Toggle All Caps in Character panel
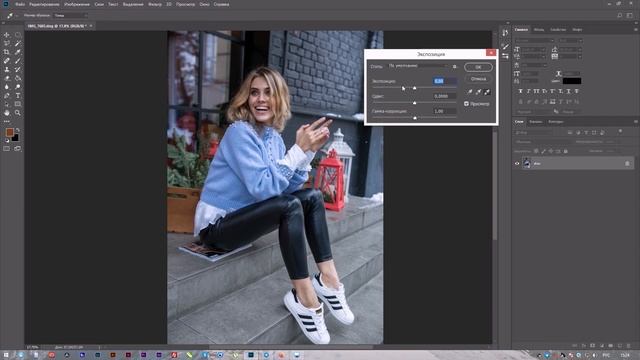 pos(536,91)
